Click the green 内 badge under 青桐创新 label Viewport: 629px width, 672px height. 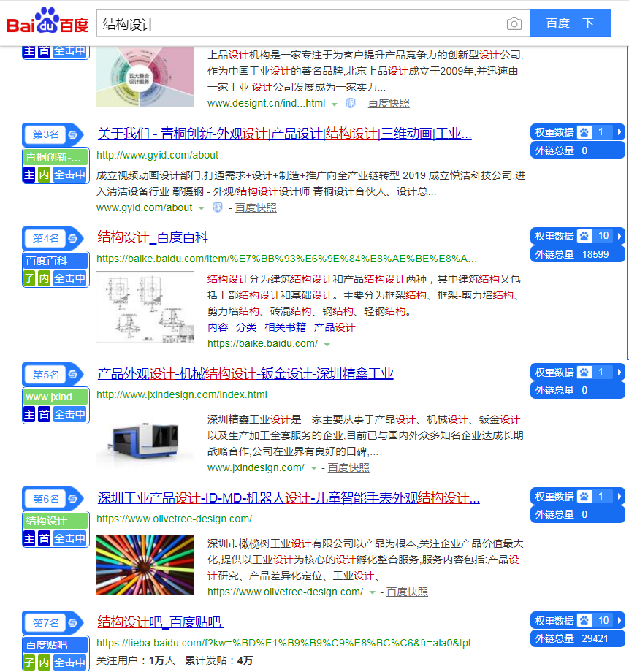coord(44,175)
